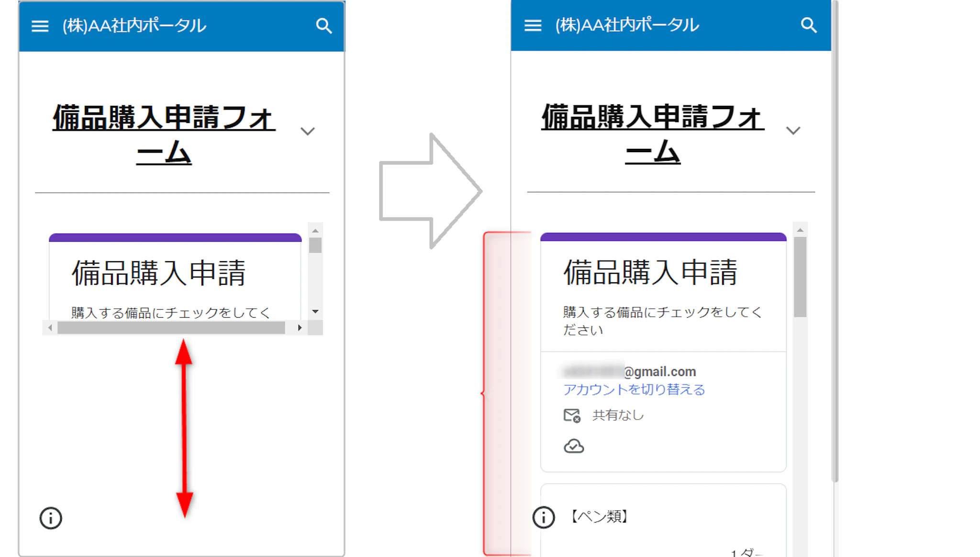Click up arrow of right form scrollbar
Screen dimensions: 980x557
pos(800,230)
